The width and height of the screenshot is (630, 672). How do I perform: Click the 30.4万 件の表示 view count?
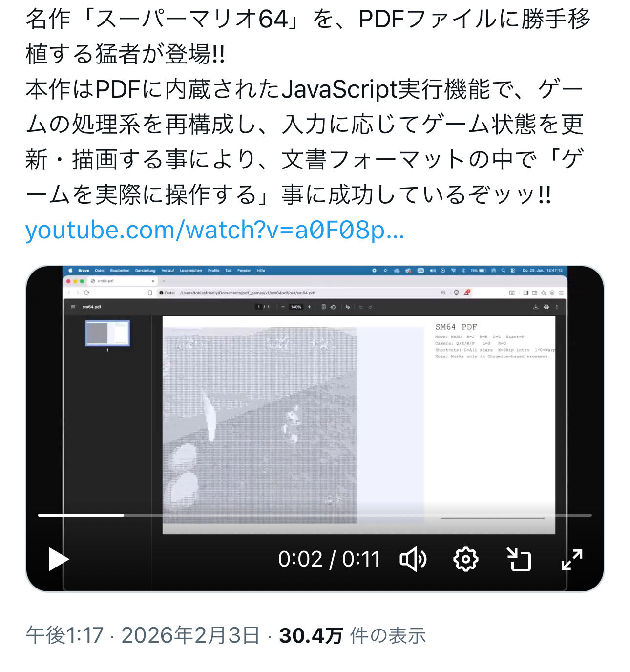[x=352, y=635]
